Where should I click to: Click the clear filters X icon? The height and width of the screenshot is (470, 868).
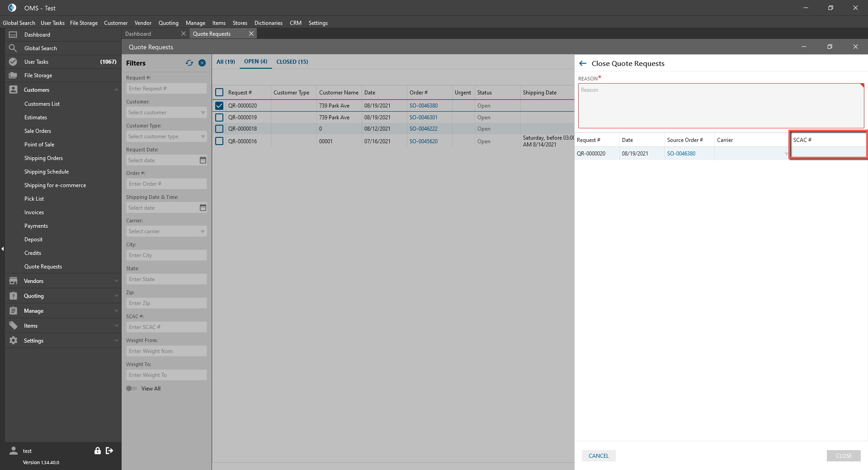(x=202, y=63)
